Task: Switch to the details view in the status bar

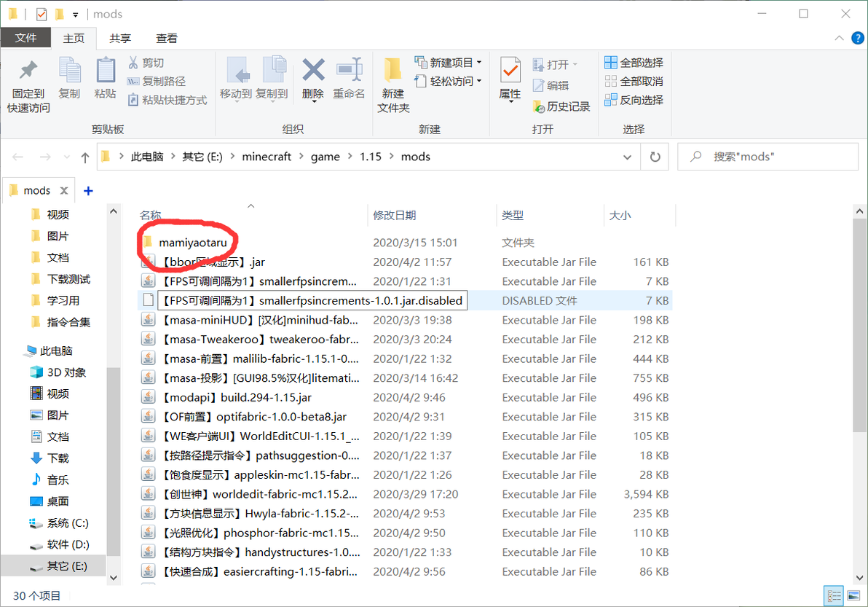Action: (834, 596)
